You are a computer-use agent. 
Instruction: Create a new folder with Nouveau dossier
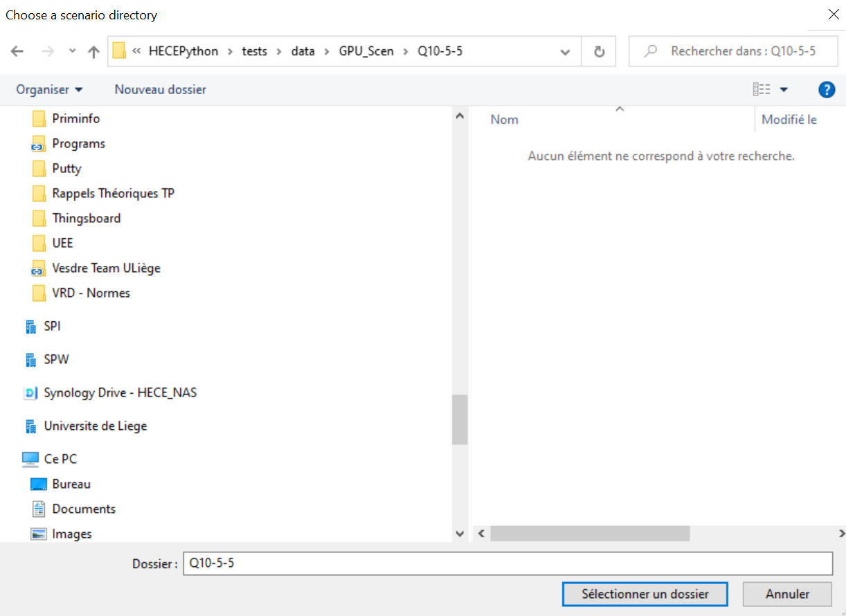[160, 89]
